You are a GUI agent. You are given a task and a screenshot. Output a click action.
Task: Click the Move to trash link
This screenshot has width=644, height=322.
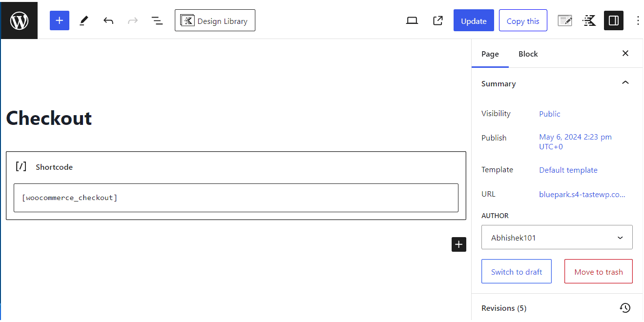point(598,271)
